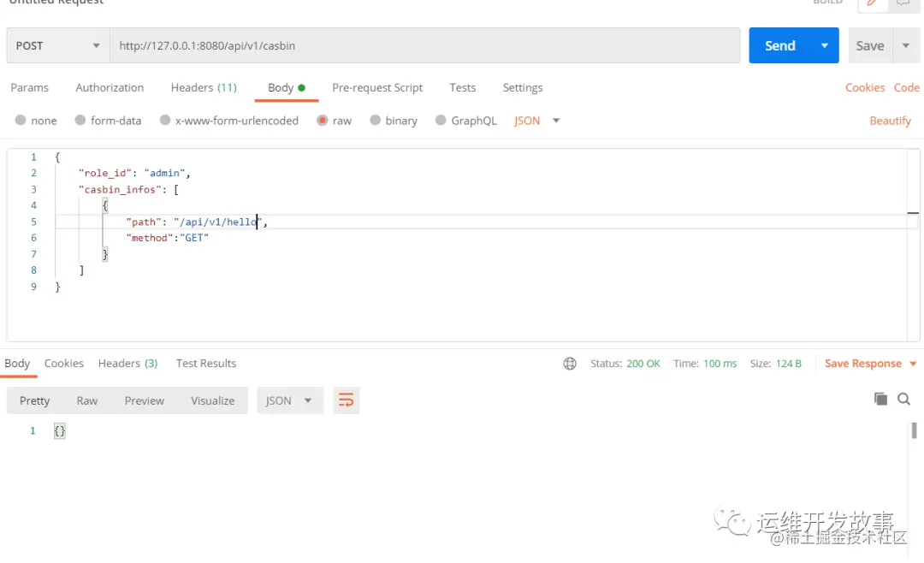
Task: Open the Send options dropdown arrow
Action: (x=825, y=45)
